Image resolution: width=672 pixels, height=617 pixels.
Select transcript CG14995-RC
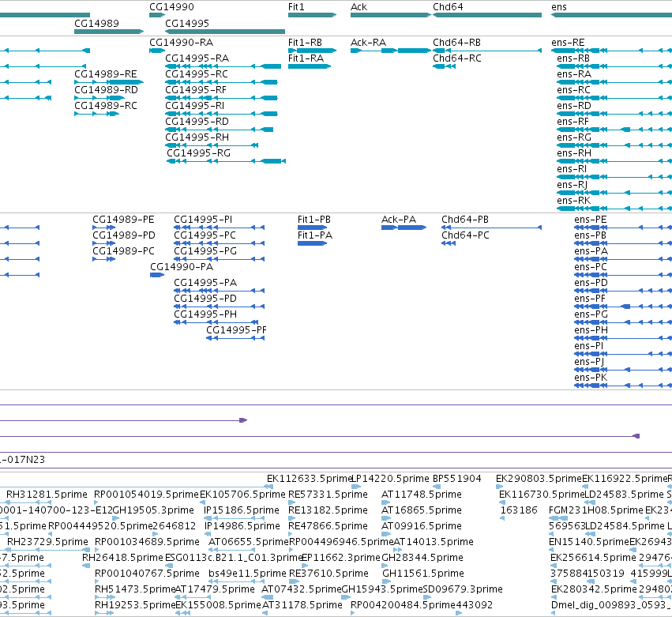pos(197,74)
